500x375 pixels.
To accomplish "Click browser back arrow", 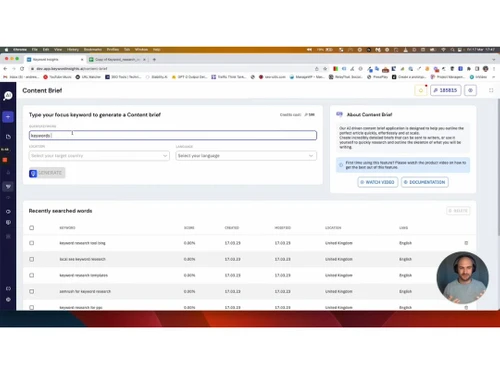I will tap(5, 69).
